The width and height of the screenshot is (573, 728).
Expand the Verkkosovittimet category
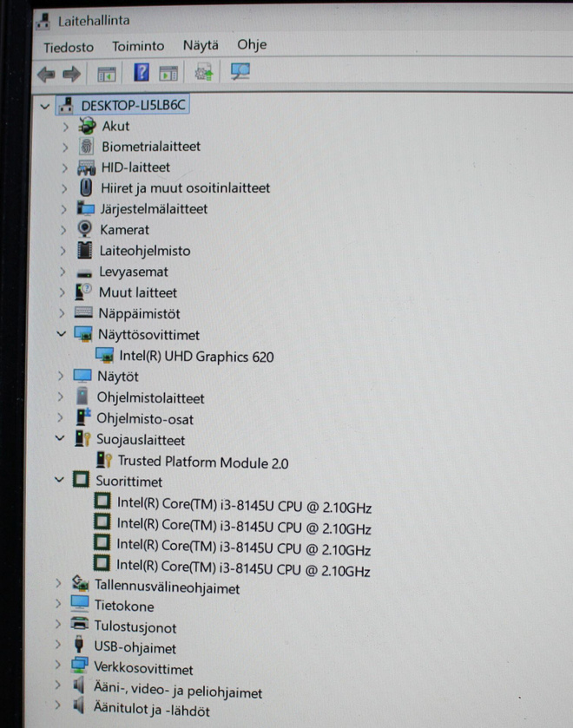coord(57,665)
